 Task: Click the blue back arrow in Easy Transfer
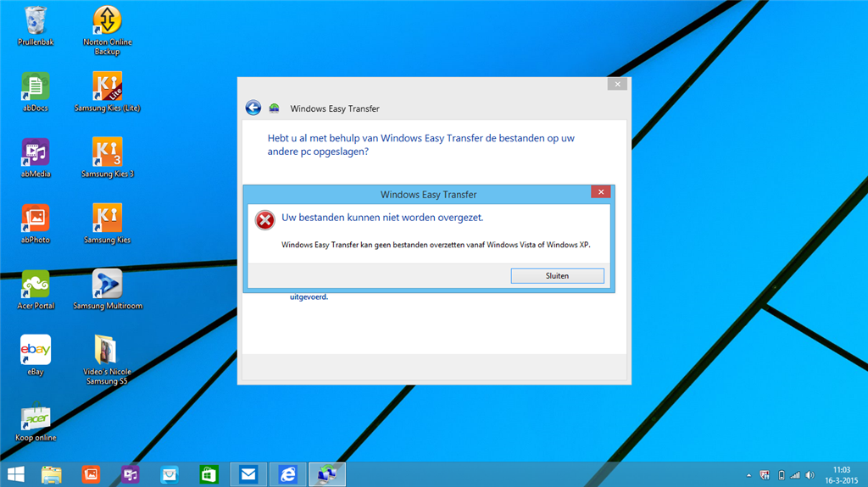point(253,108)
